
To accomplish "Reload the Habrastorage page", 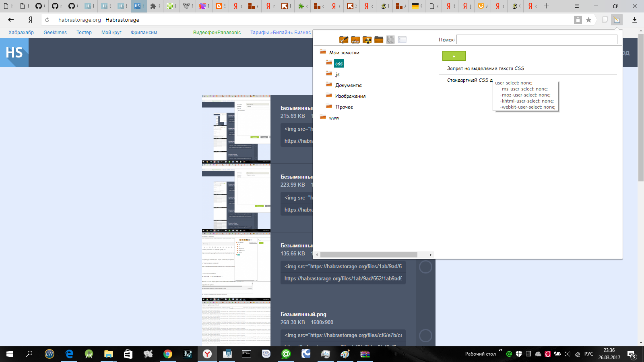I will tap(47, 19).
